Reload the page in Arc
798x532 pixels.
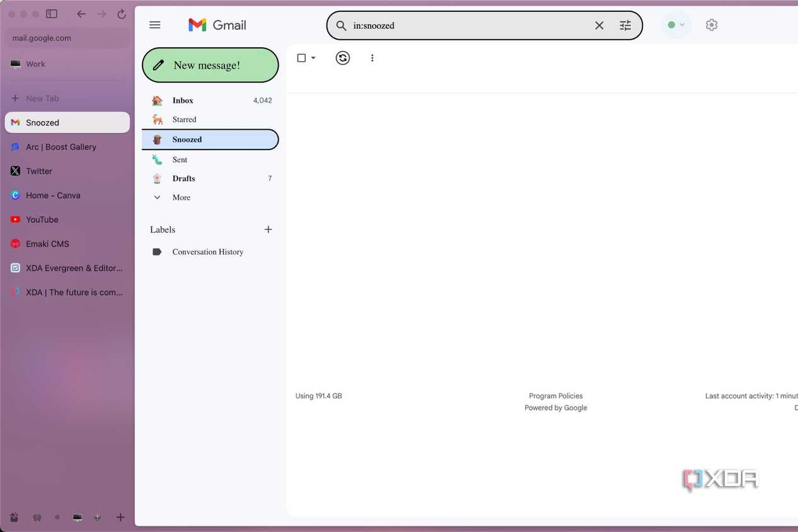[122, 14]
